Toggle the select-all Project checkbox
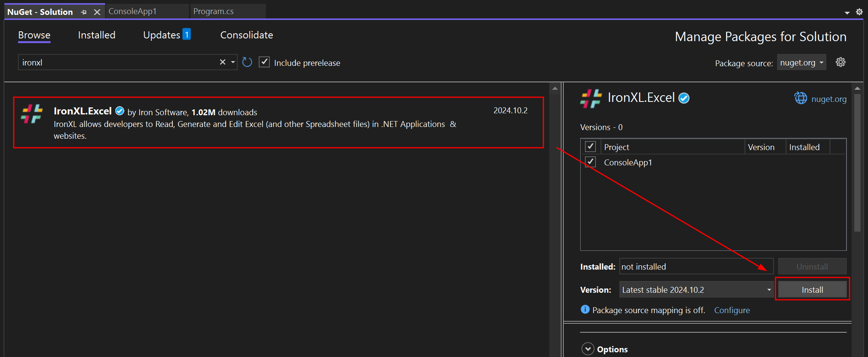Image resolution: width=868 pixels, height=357 pixels. coord(590,147)
